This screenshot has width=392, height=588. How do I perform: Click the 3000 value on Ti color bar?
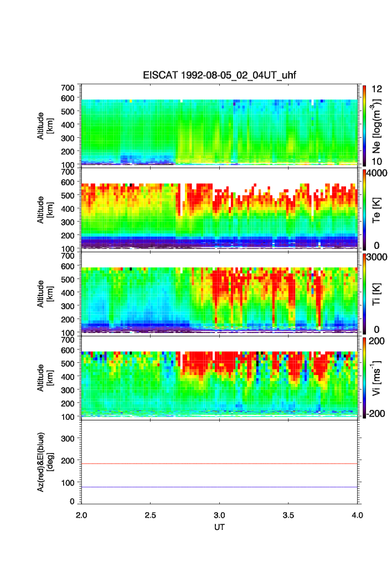377,257
